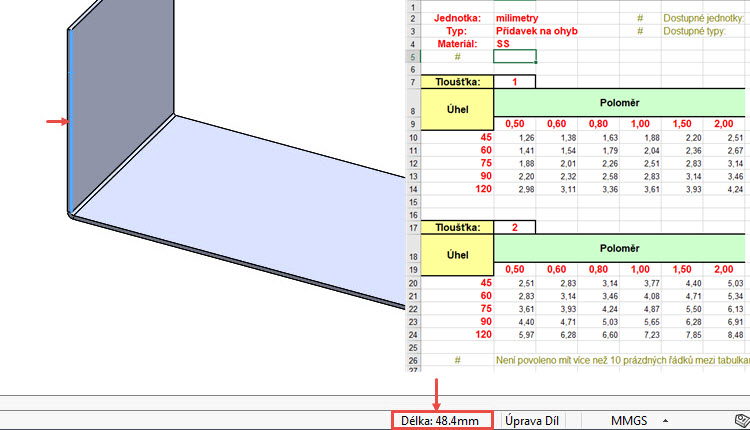Select the cell with value 2,32
The height and width of the screenshot is (430, 750).
[556, 176]
